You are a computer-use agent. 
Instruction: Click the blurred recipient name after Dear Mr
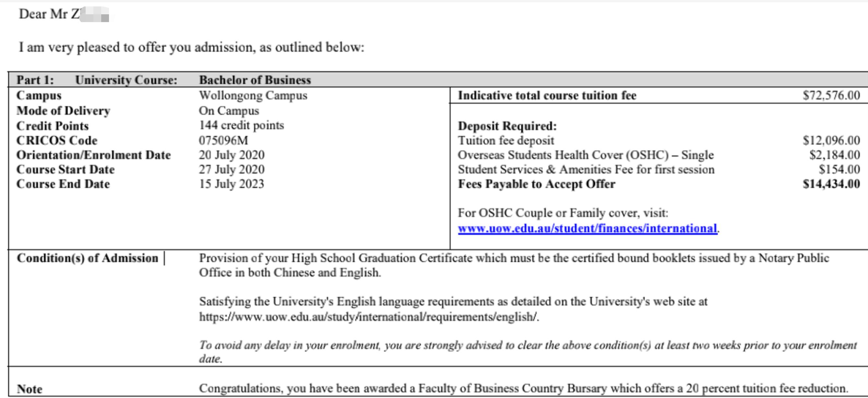(94, 15)
